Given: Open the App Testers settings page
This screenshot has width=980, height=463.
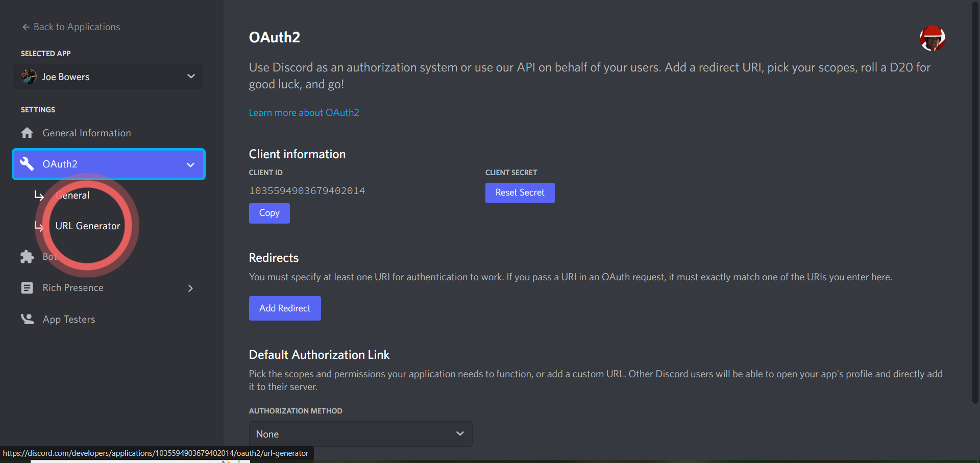Looking at the screenshot, I should [69, 319].
